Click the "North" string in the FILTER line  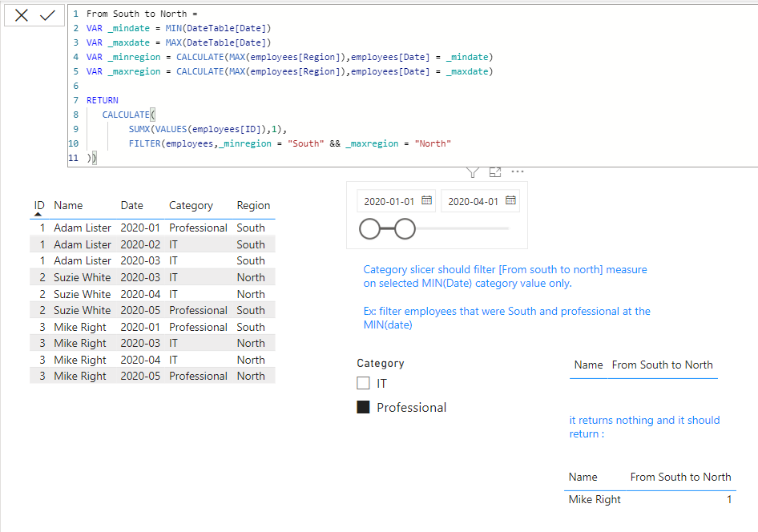tap(433, 143)
